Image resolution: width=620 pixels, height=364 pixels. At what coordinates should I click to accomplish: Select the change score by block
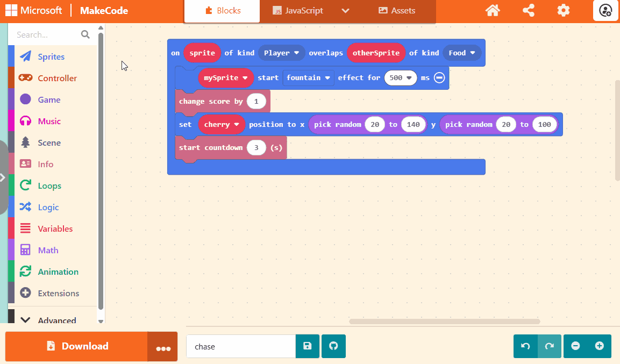click(x=210, y=101)
